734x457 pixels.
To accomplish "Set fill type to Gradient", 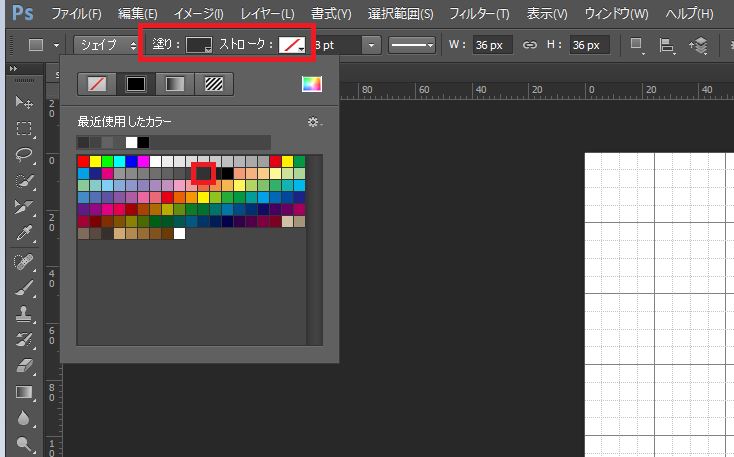I will (x=174, y=85).
